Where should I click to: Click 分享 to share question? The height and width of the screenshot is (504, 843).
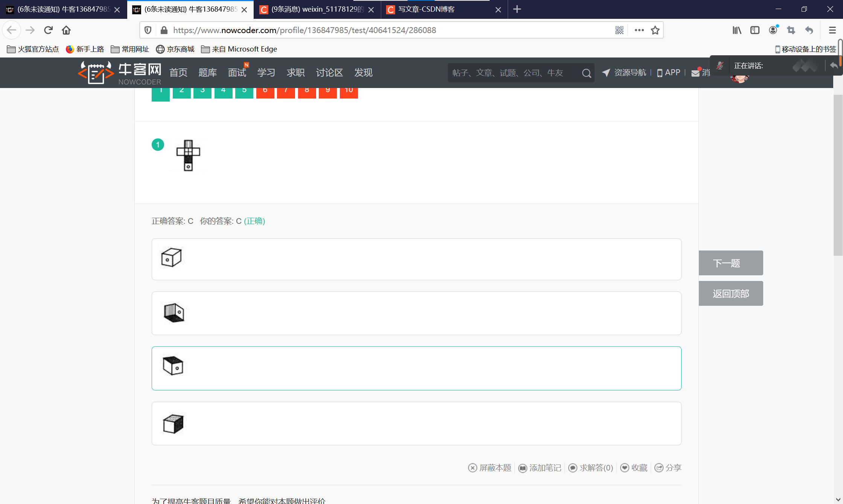click(x=668, y=468)
